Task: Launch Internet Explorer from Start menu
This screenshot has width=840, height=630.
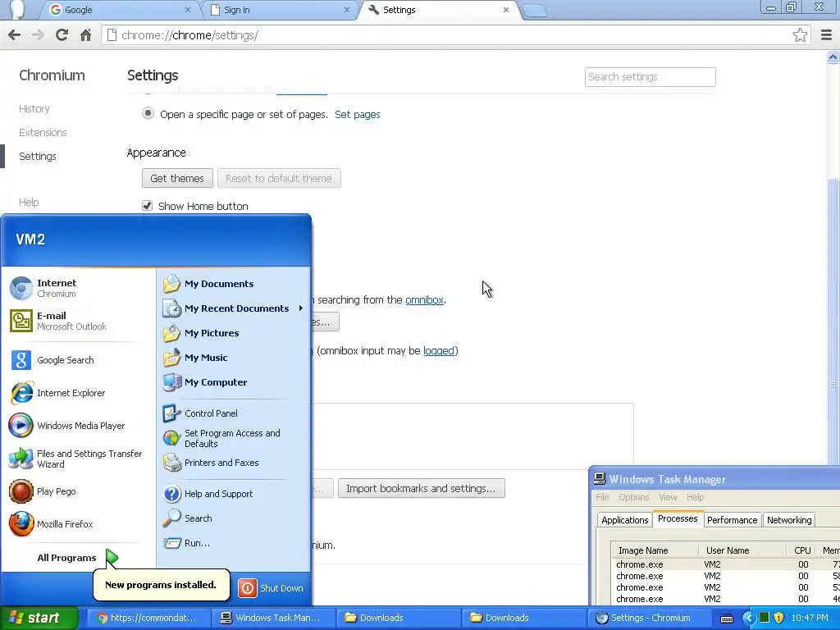Action: [78, 393]
